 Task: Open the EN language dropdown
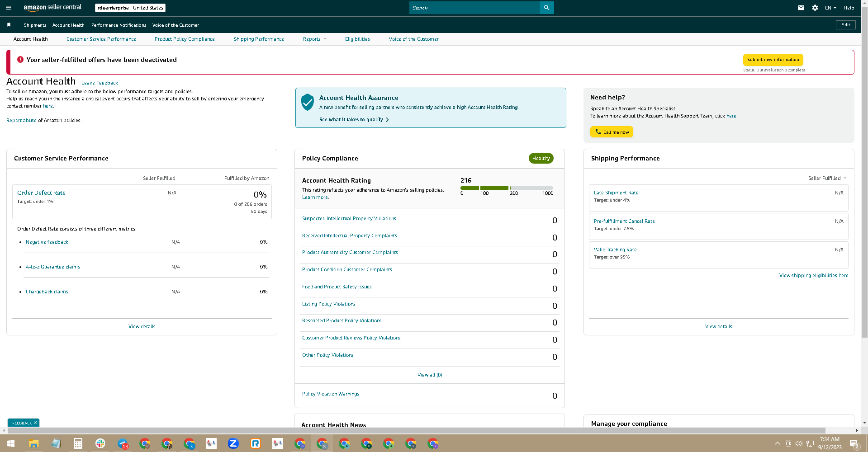coord(830,8)
